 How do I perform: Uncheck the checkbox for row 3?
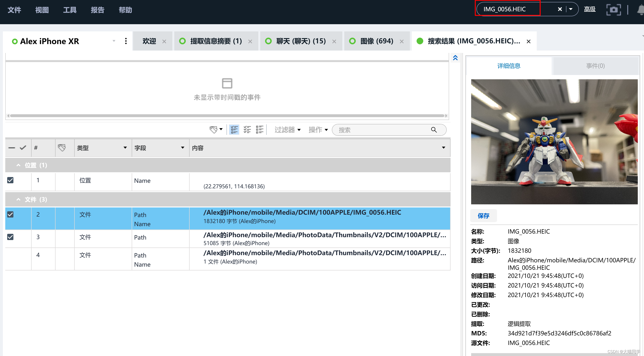10,237
